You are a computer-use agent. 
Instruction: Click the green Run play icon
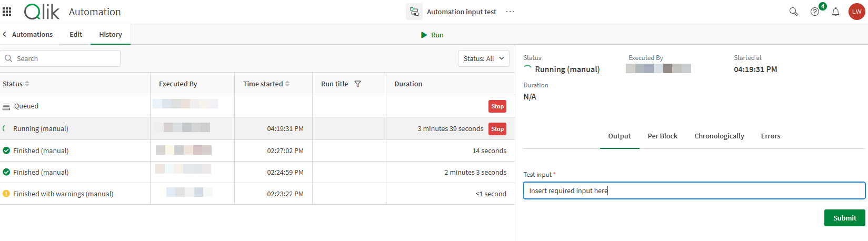[x=424, y=35]
